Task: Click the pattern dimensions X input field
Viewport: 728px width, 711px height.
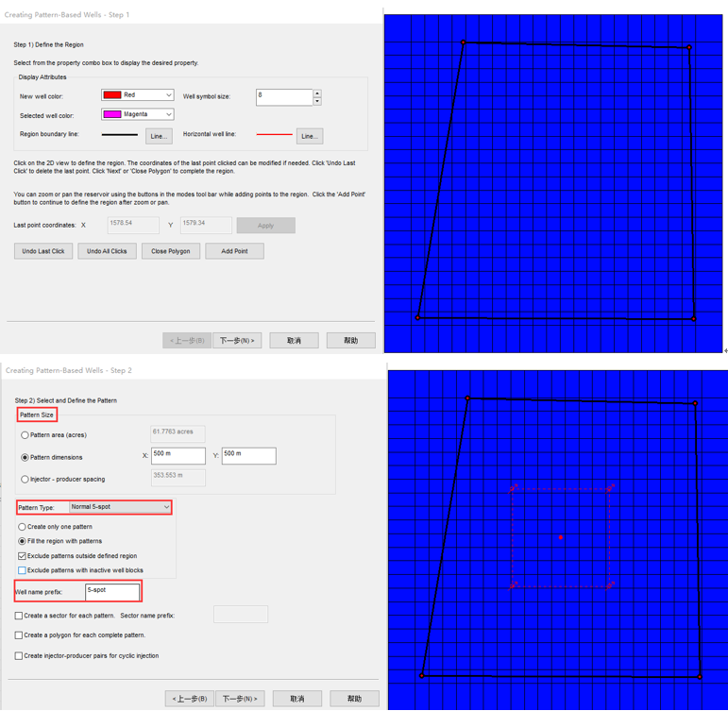Action: (x=178, y=456)
